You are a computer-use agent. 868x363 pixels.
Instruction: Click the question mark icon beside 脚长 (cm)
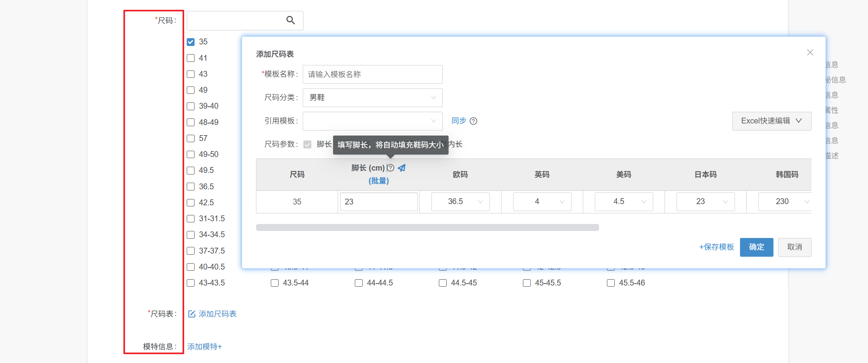pos(391,168)
